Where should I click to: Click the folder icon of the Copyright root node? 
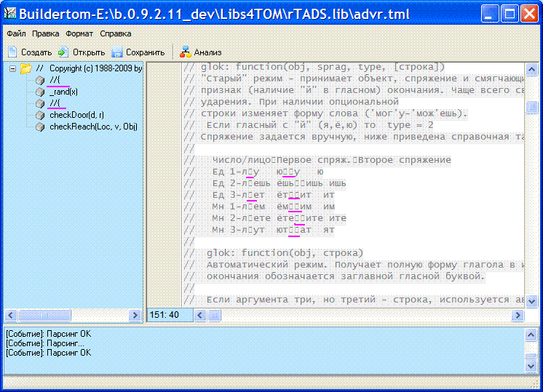[x=26, y=68]
